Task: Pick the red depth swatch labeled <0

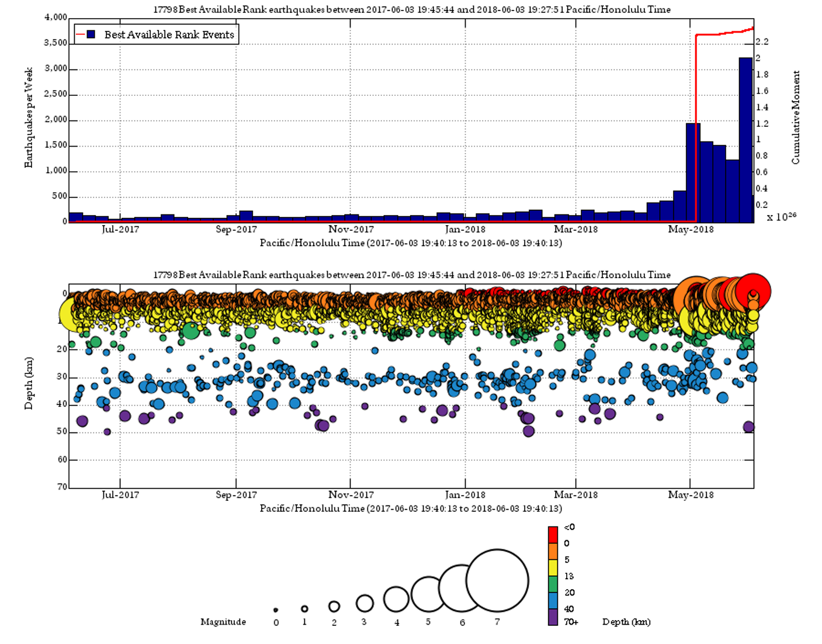Action: coord(553,534)
